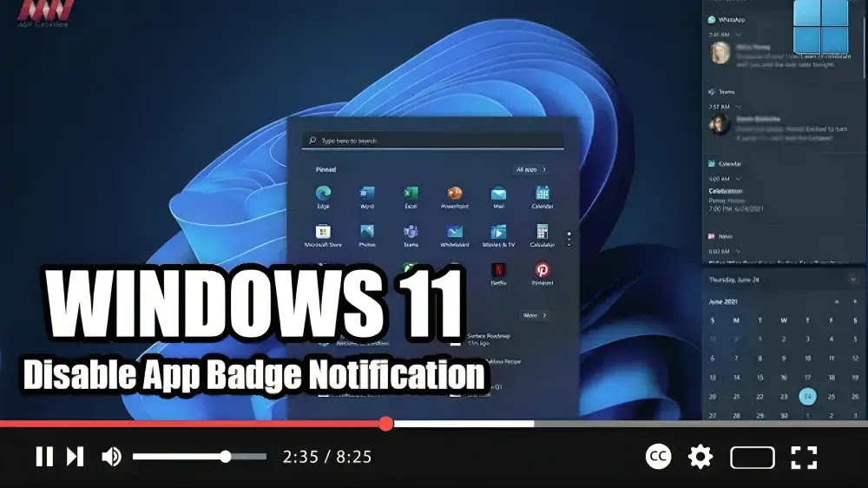Click the volume slider handle
The width and height of the screenshot is (868, 488).
click(226, 457)
